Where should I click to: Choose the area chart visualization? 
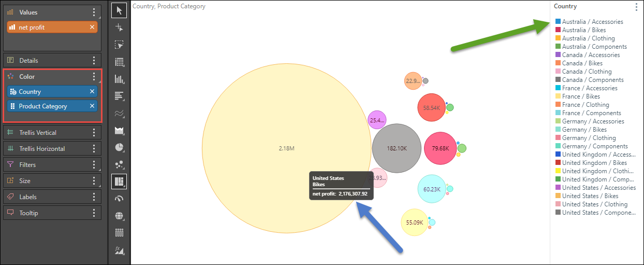pos(119,130)
